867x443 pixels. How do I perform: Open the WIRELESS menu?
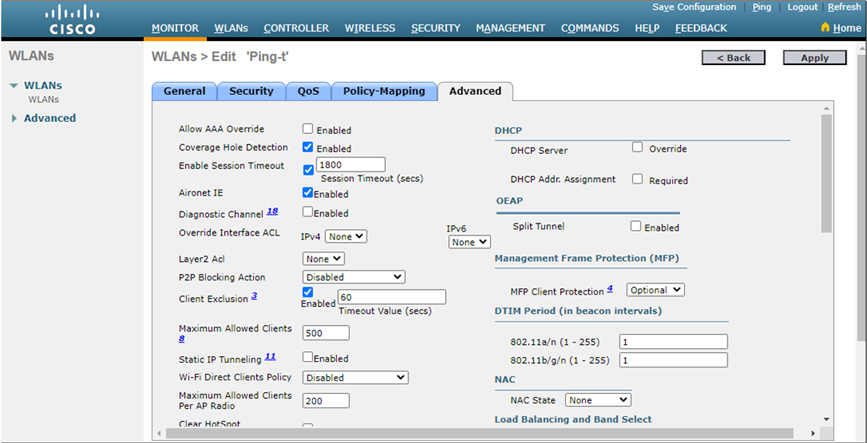[369, 28]
